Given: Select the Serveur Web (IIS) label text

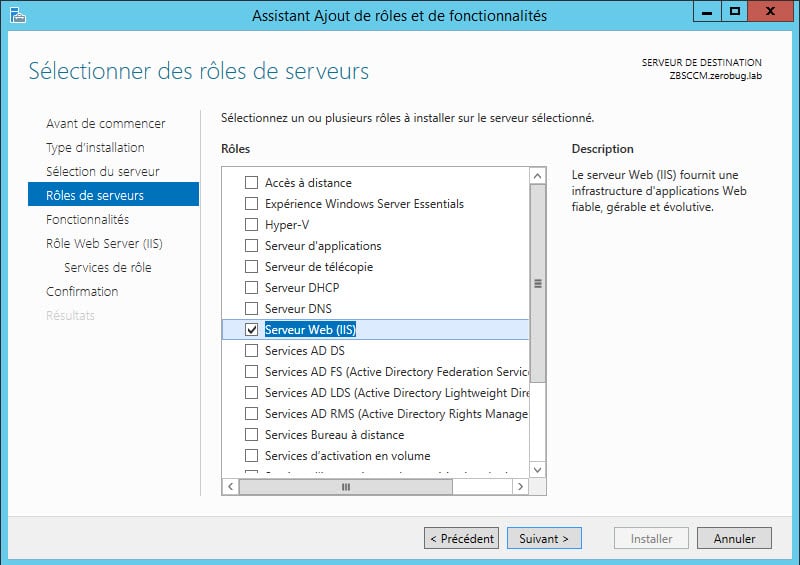Looking at the screenshot, I should pos(310,330).
